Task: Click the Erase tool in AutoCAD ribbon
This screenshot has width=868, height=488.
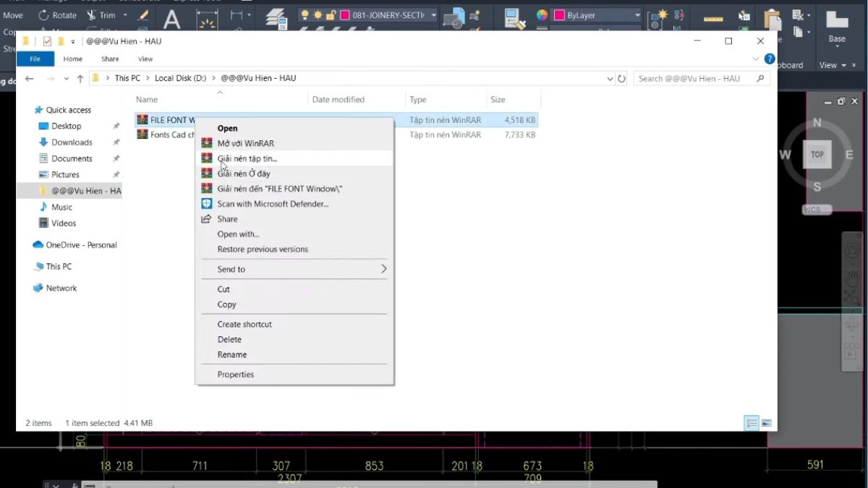Action: (x=143, y=15)
